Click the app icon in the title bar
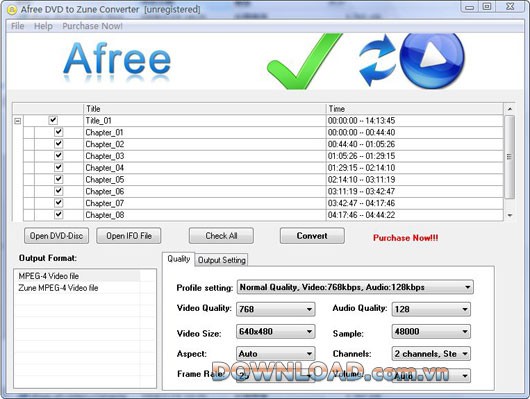530x399 pixels. click(x=11, y=10)
